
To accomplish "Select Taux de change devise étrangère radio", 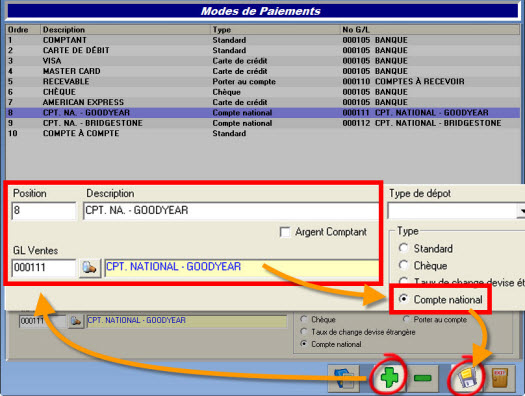I will (x=304, y=331).
